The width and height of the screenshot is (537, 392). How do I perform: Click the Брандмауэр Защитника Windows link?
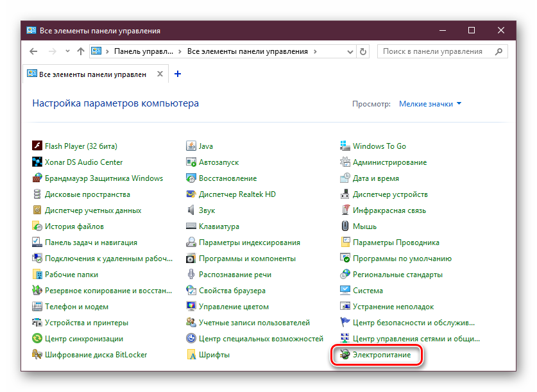[103, 178]
